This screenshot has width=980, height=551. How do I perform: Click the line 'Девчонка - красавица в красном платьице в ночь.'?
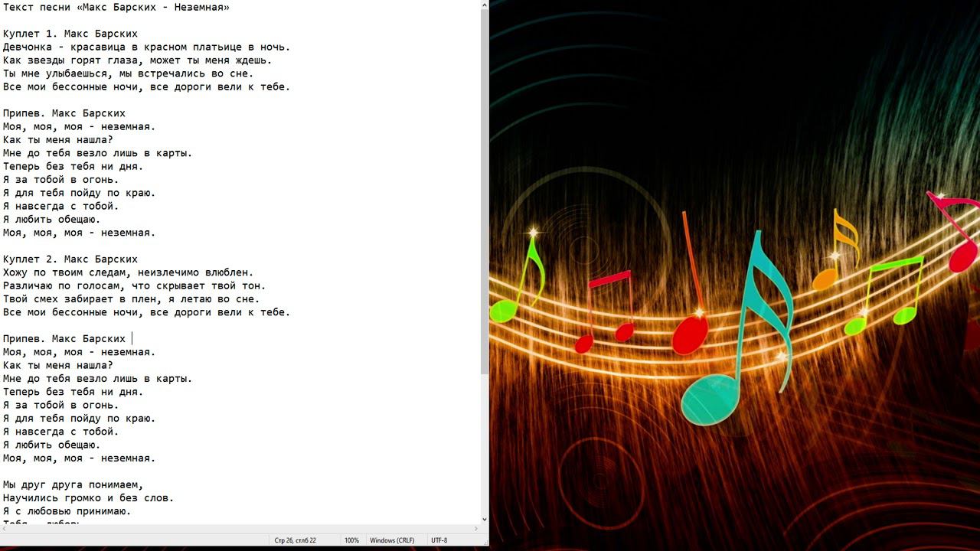(147, 47)
